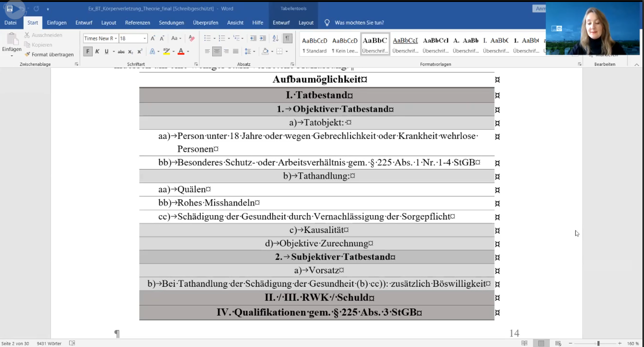Align the text to the left
Screen dimensions: 644x347
(x=207, y=51)
